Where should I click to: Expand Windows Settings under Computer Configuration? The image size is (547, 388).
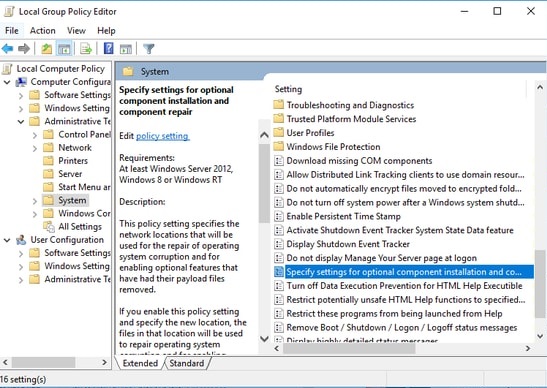tap(21, 109)
